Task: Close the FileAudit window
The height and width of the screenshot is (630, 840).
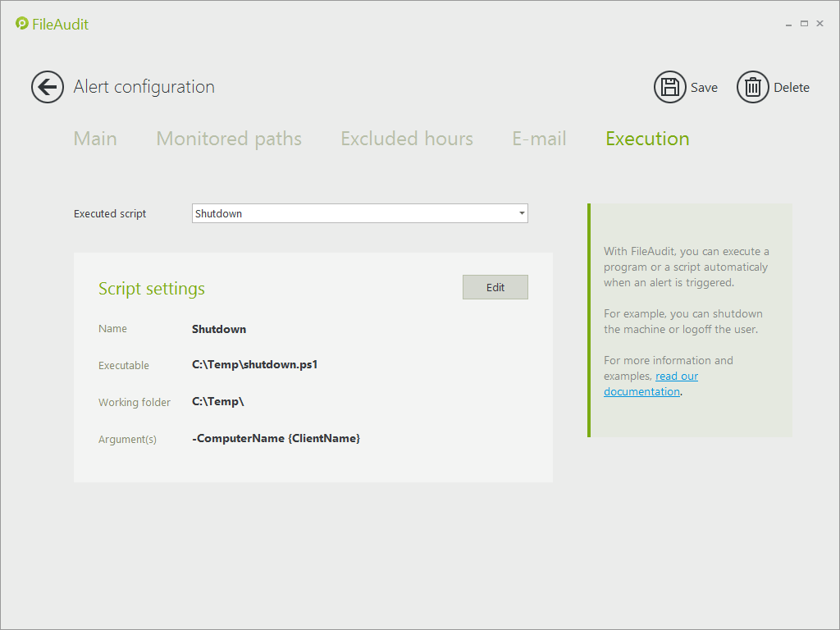Action: (x=819, y=24)
